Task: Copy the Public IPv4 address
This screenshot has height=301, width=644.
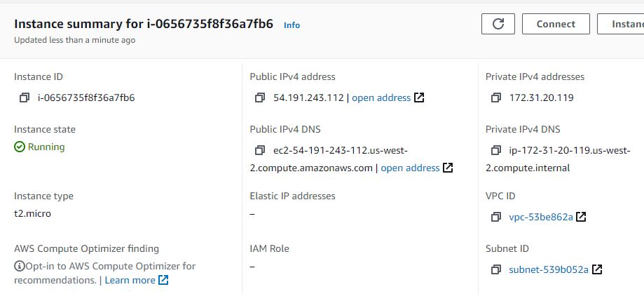Action: pyautogui.click(x=261, y=98)
